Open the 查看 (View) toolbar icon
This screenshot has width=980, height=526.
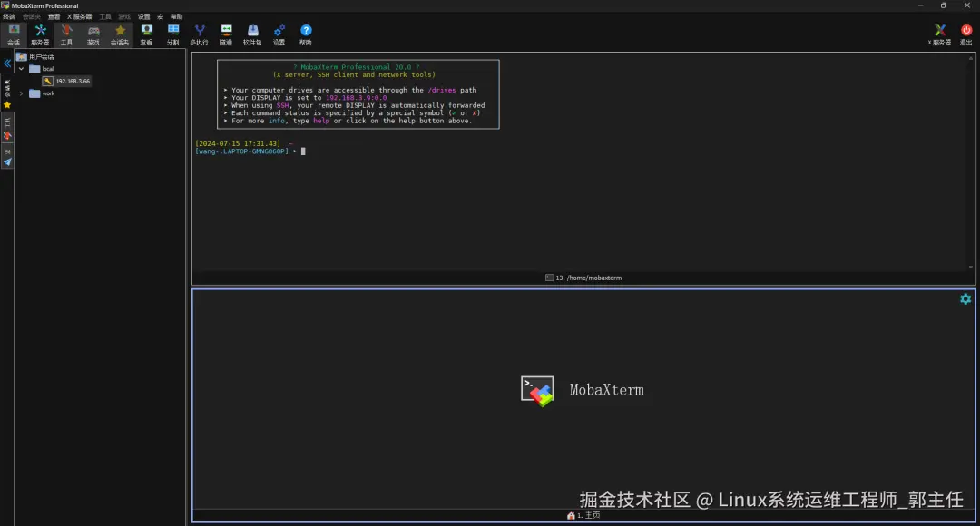[146, 35]
